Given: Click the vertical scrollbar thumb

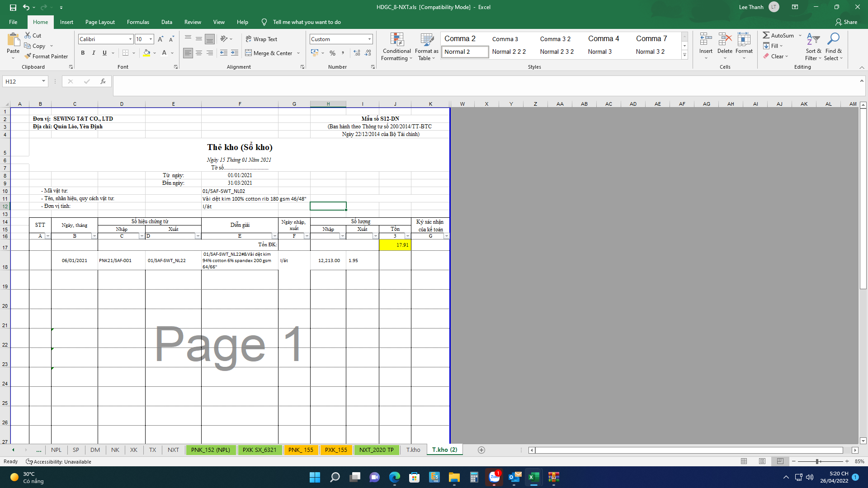Looking at the screenshot, I should (863, 199).
